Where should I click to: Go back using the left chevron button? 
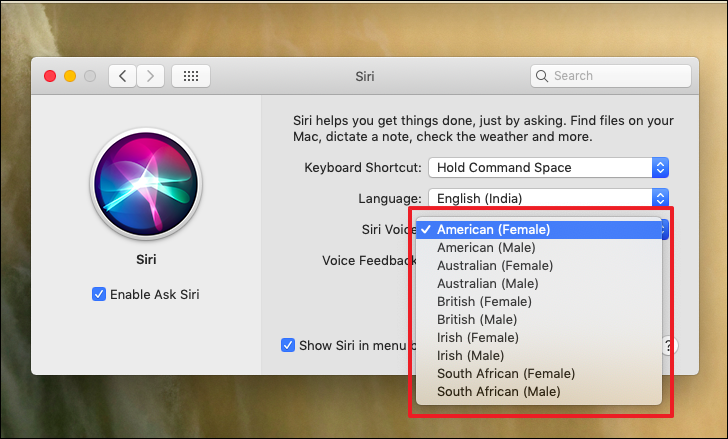(123, 76)
